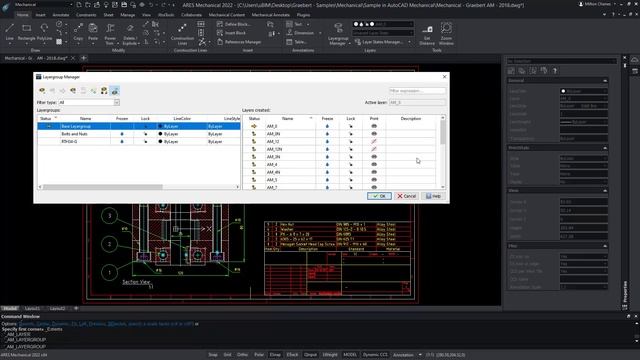Click the lock icon for layer AM_4
Viewport: 640px width, 360px height.
351,164
